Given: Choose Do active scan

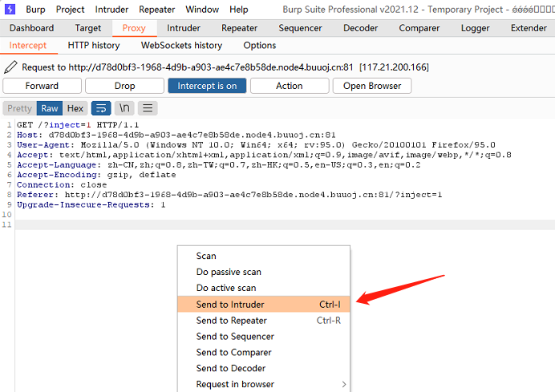Looking at the screenshot, I should [264, 288].
